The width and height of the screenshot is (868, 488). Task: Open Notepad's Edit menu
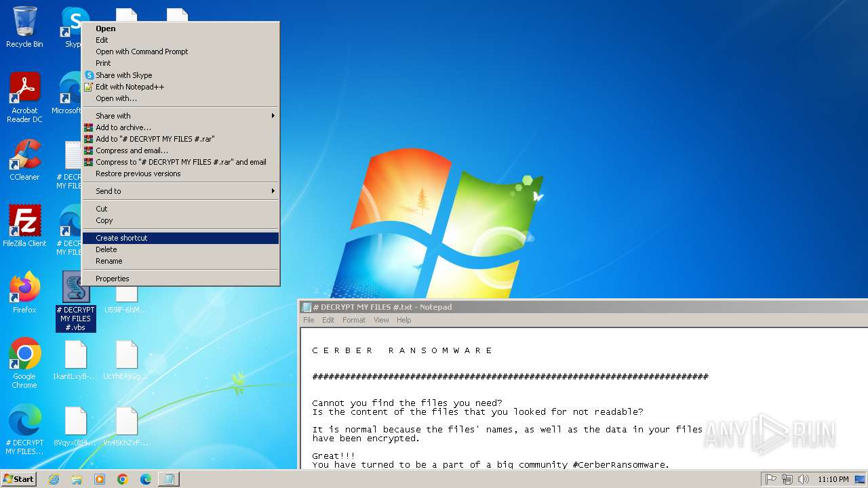(328, 320)
